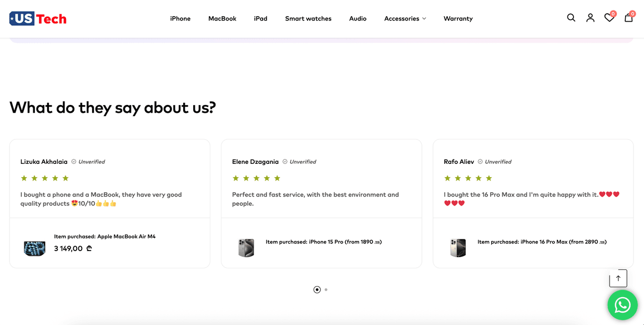This screenshot has width=644, height=325.
Task: Expand the Accessories dropdown
Action: [401, 18]
